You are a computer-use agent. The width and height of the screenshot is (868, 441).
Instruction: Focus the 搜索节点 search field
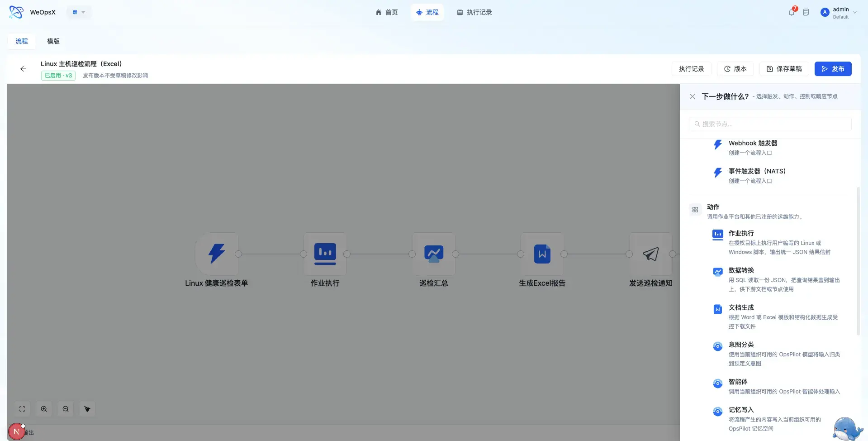pos(770,124)
